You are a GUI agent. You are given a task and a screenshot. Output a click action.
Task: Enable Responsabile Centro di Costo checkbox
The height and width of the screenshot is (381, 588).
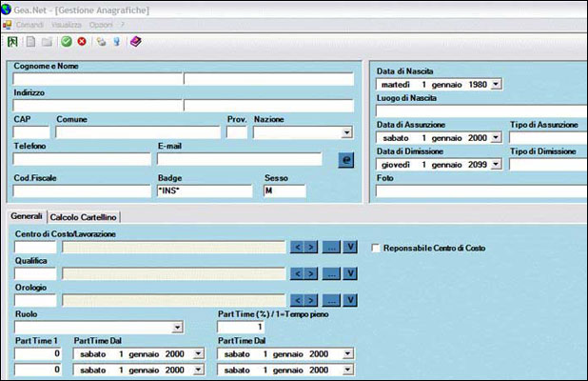pyautogui.click(x=377, y=248)
